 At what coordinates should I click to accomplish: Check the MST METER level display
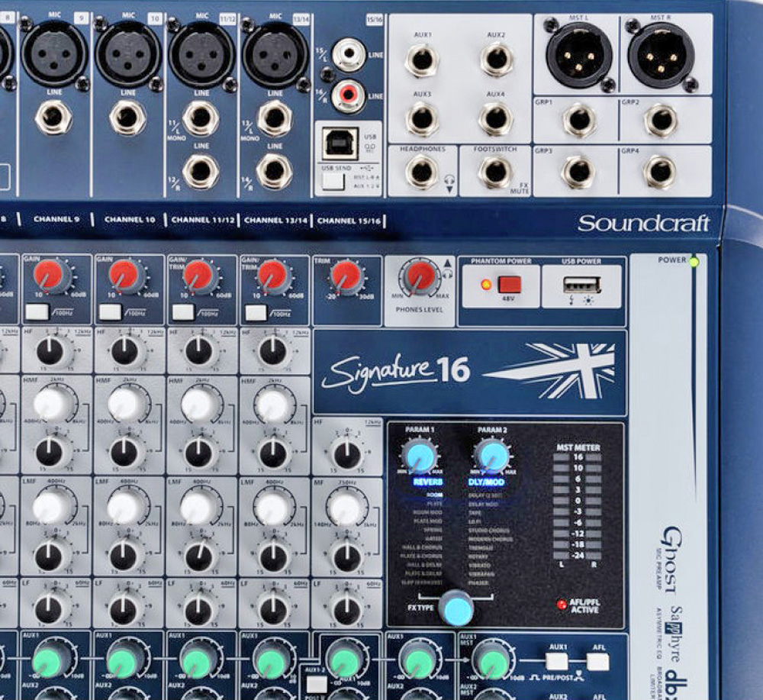[x=578, y=506]
